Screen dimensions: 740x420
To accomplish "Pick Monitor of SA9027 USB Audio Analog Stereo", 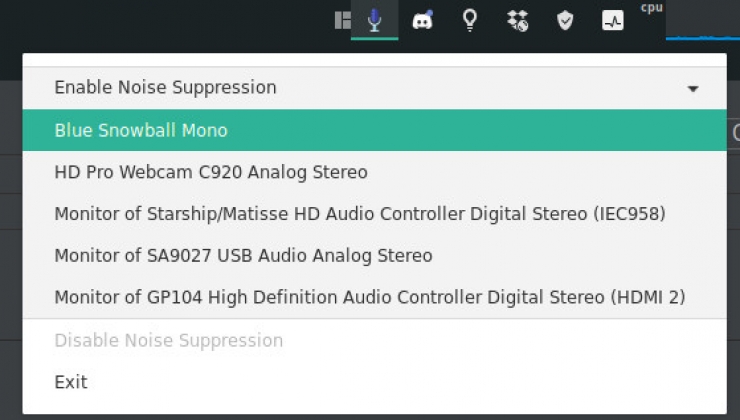I will [x=374, y=255].
